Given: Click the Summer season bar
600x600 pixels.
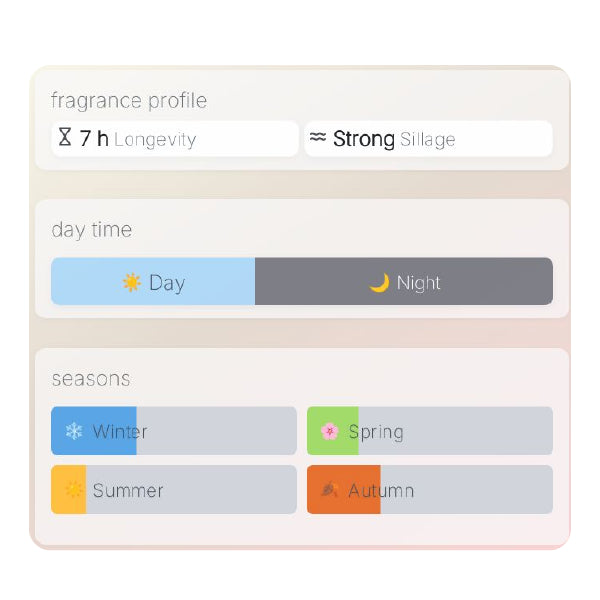Looking at the screenshot, I should 174,490.
